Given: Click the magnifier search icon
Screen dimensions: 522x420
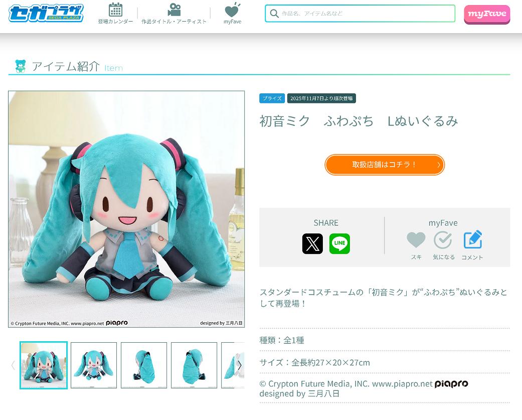Looking at the screenshot, I should 274,14.
